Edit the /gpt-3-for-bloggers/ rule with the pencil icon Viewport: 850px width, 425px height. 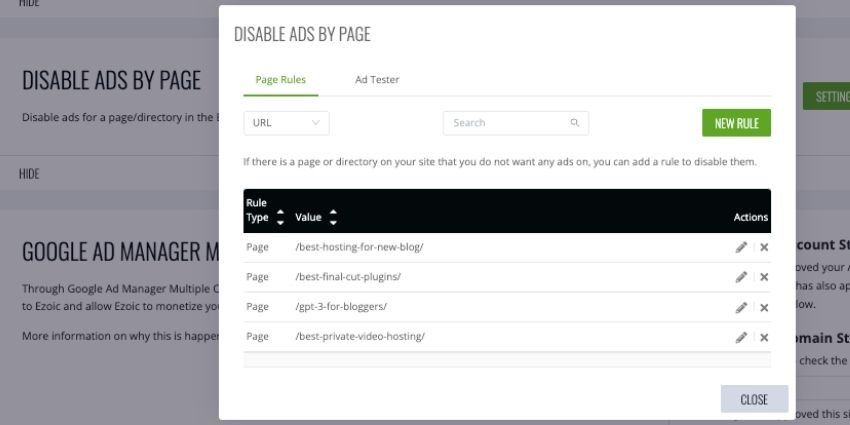741,307
